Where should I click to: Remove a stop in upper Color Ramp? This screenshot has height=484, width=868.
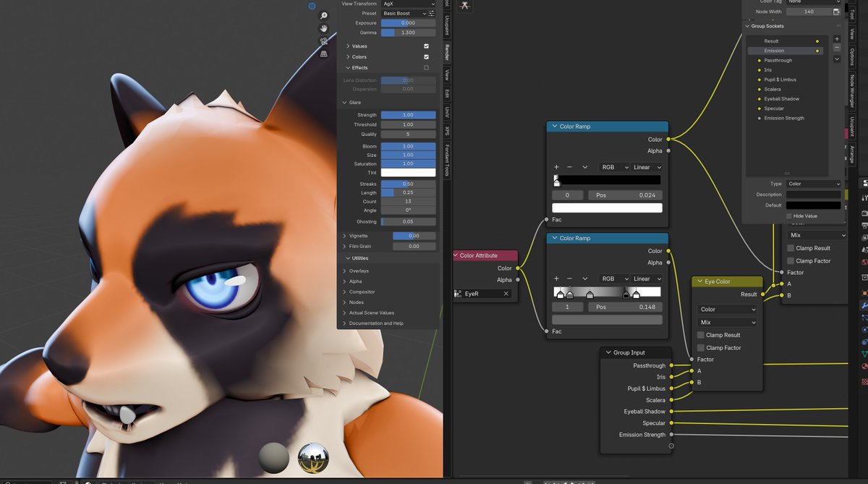[569, 167]
